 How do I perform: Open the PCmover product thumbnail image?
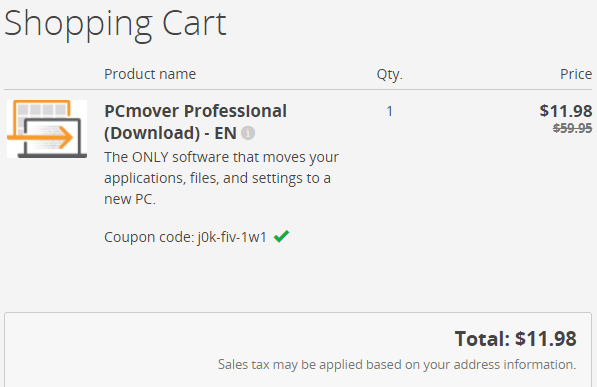47,129
